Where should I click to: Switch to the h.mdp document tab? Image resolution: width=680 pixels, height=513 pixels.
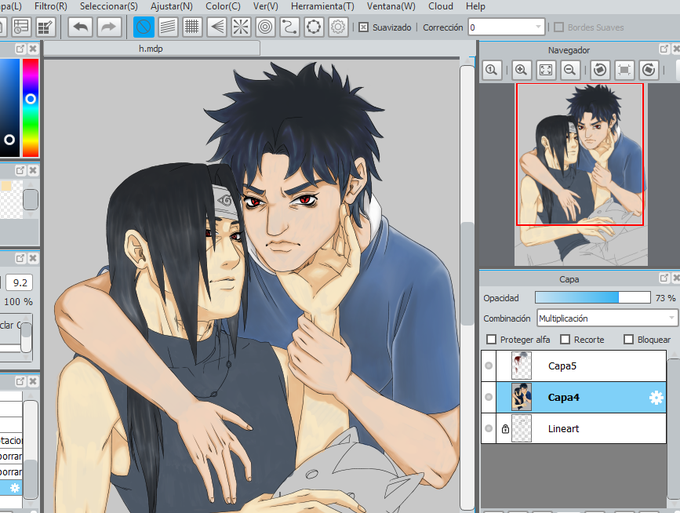[x=151, y=49]
